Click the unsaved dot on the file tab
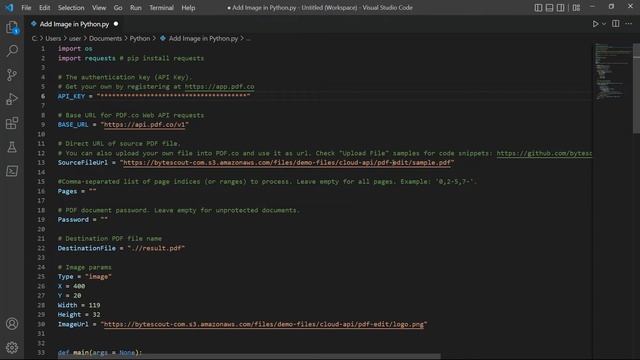This screenshot has height=360, width=640. [116, 24]
